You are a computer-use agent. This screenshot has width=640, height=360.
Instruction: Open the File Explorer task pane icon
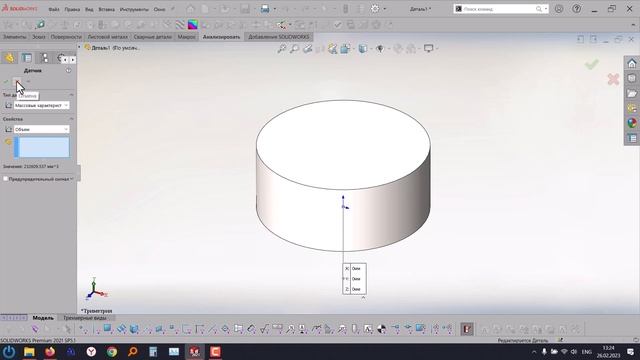tap(632, 93)
